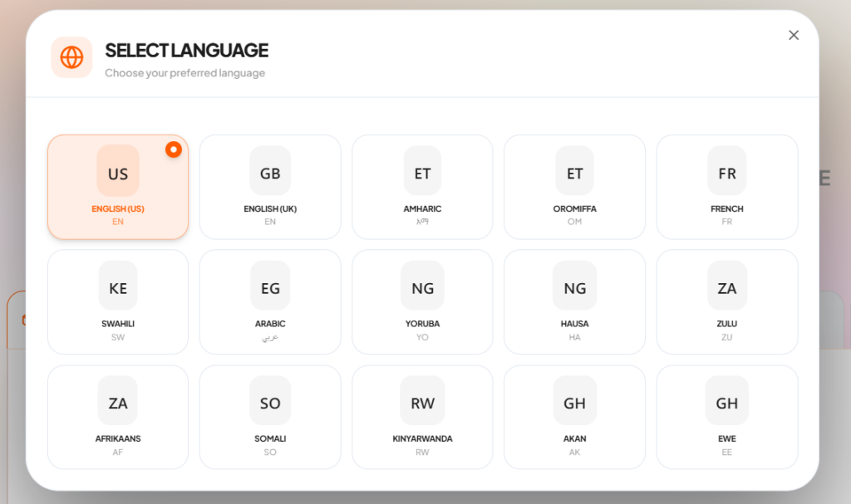The image size is (851, 504).
Task: Click the selected radio dot on English (US)
Action: (x=173, y=149)
